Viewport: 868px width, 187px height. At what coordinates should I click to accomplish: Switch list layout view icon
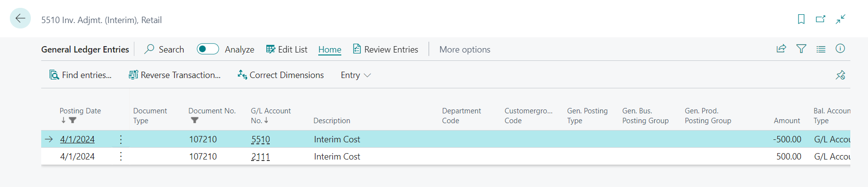[x=821, y=49]
